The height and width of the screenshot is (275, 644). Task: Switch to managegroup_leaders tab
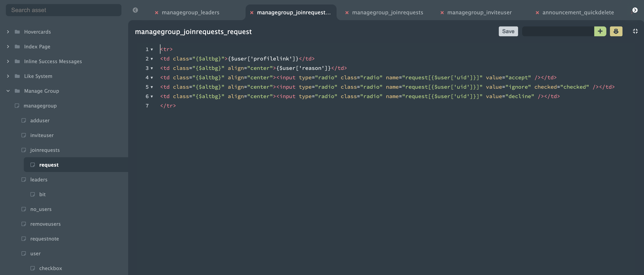[x=190, y=13]
